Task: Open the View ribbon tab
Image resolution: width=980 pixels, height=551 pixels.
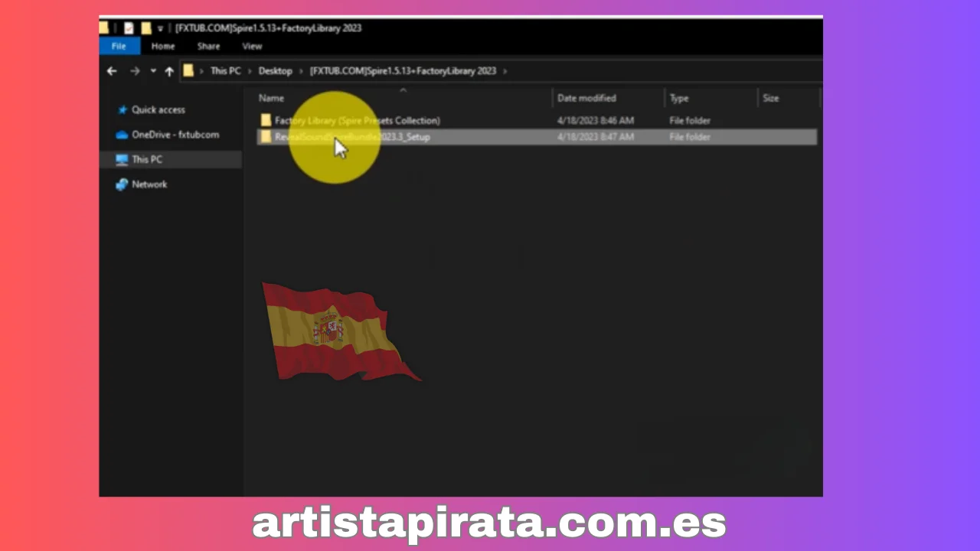Action: (252, 46)
